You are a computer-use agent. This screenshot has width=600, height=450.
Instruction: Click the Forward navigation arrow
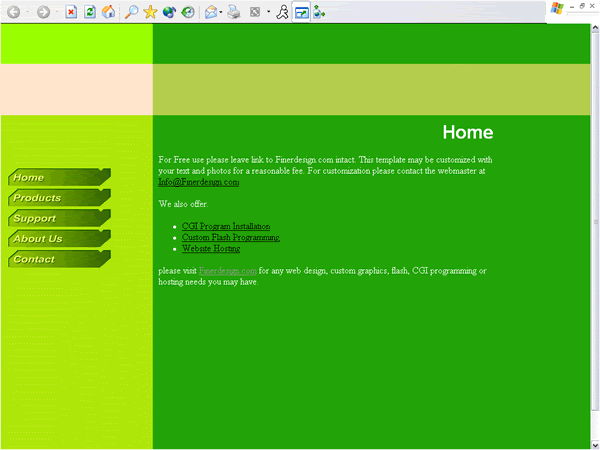coord(43,12)
